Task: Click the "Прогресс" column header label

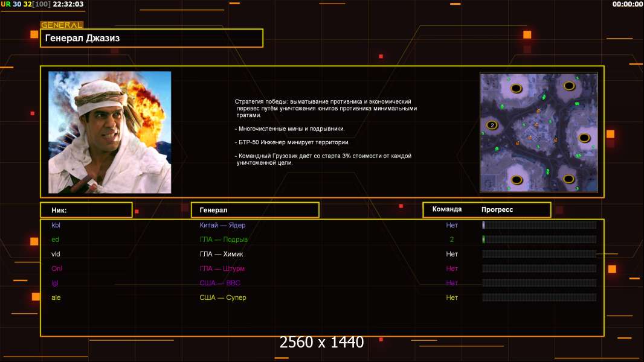Action: coord(497,210)
